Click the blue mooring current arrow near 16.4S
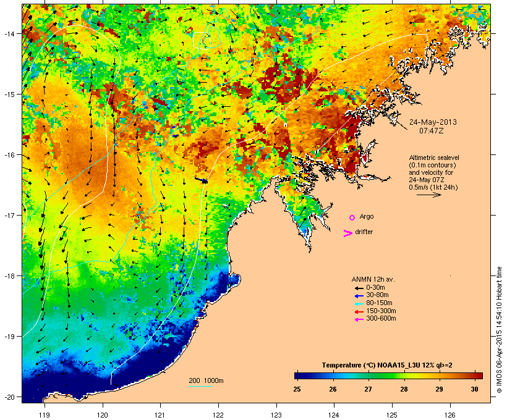This screenshot has height=420, width=507. coord(201,180)
